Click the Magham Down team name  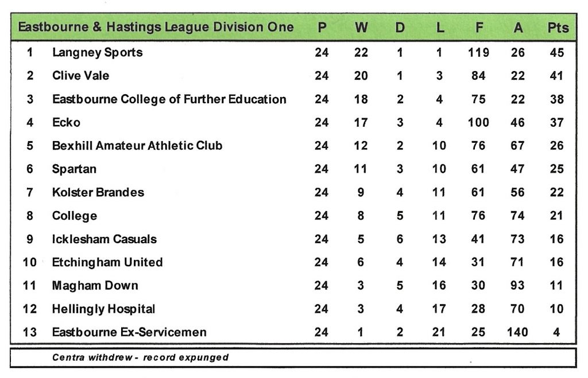95,286
